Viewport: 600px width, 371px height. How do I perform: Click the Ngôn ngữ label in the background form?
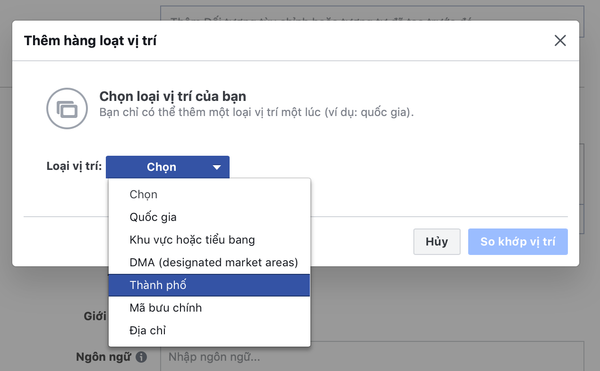[103, 357]
